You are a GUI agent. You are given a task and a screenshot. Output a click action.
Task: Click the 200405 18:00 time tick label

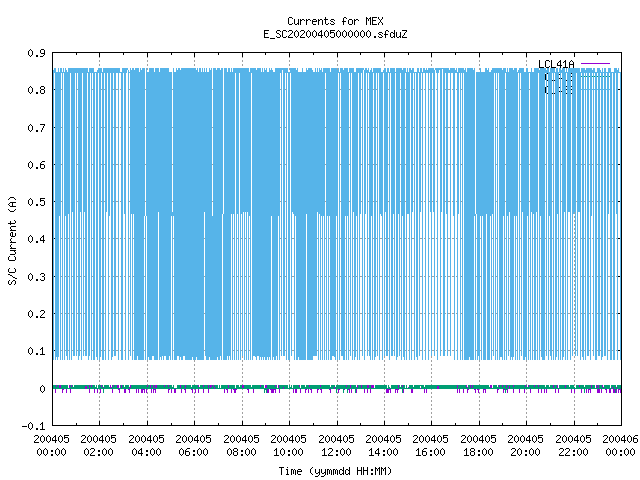coord(478,445)
